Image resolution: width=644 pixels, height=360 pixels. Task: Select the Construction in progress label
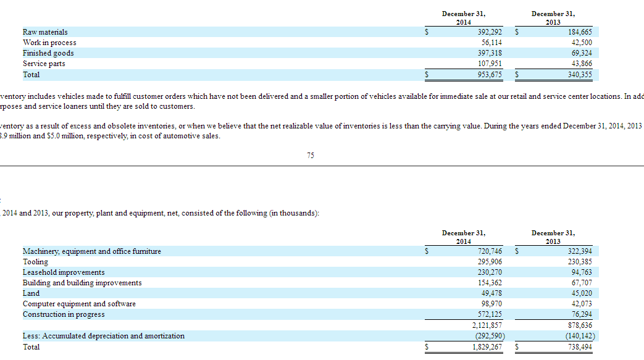pyautogui.click(x=64, y=314)
